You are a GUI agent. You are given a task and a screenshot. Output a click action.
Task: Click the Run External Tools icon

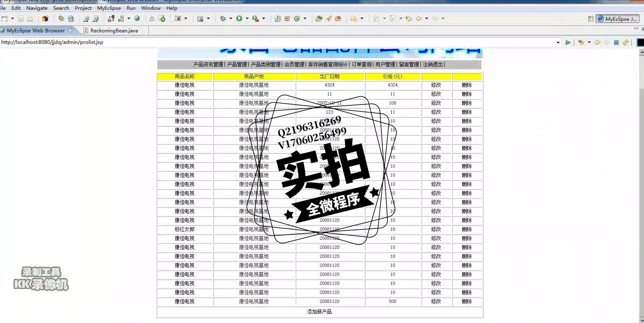(255, 18)
